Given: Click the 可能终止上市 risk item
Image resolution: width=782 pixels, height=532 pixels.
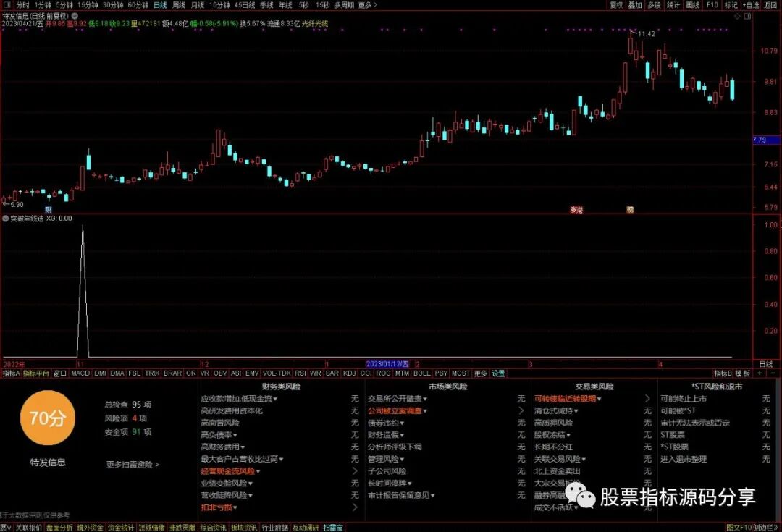Looking at the screenshot, I should [684, 399].
